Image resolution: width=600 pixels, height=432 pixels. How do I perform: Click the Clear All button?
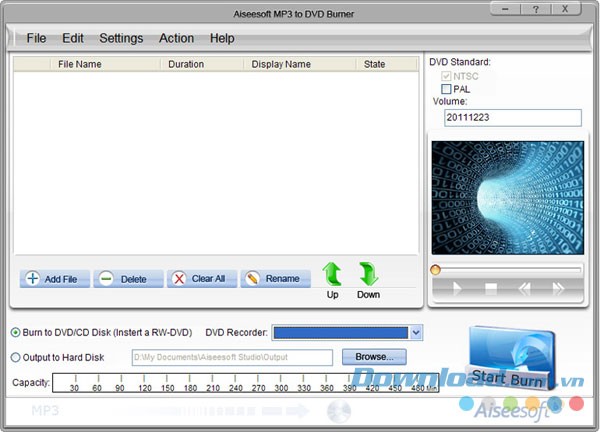[x=202, y=279]
